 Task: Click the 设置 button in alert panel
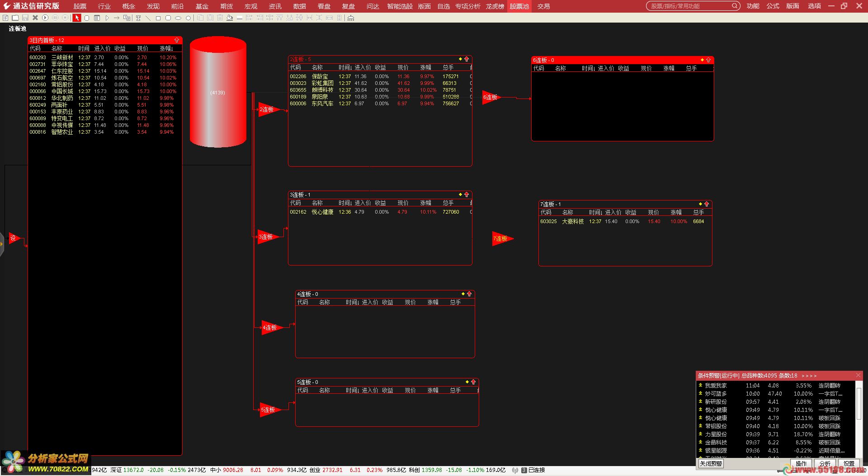click(849, 464)
